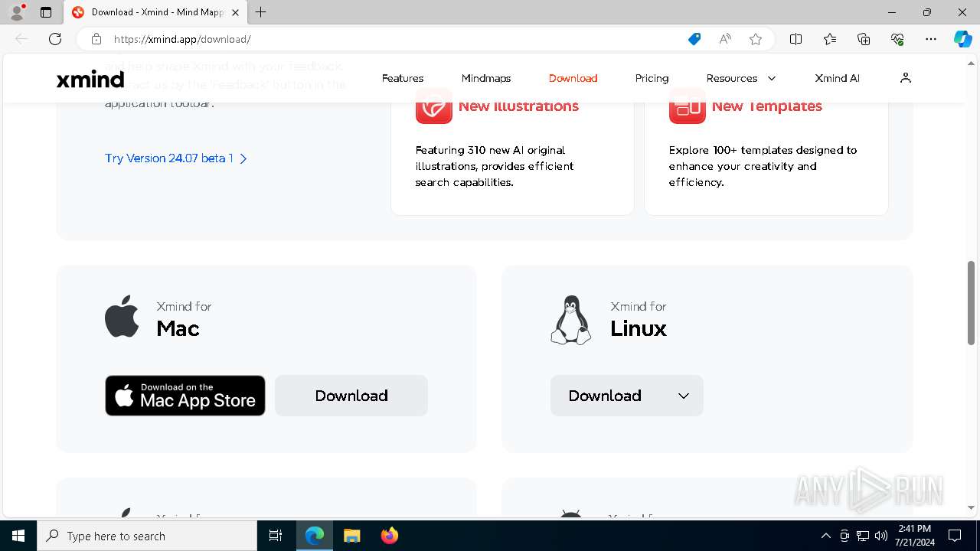
Task: Click the page vertical scrollbar thumb
Action: coord(971,303)
